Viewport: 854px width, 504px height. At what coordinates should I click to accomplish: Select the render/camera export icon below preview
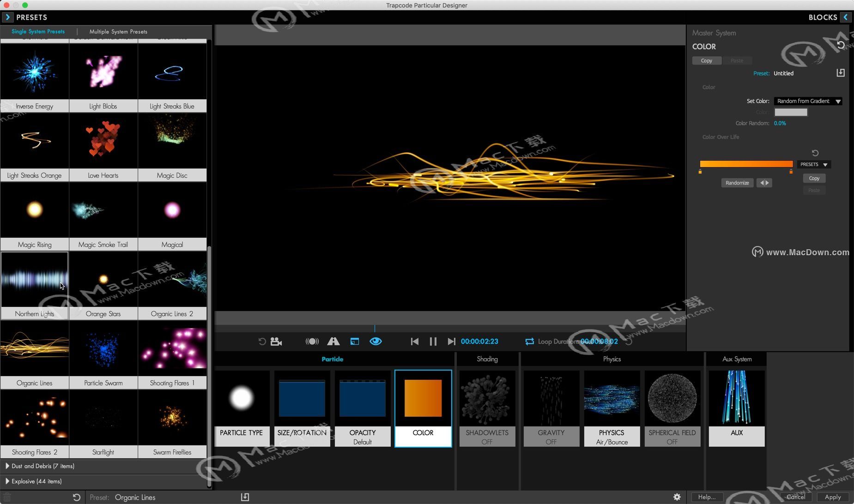click(275, 342)
